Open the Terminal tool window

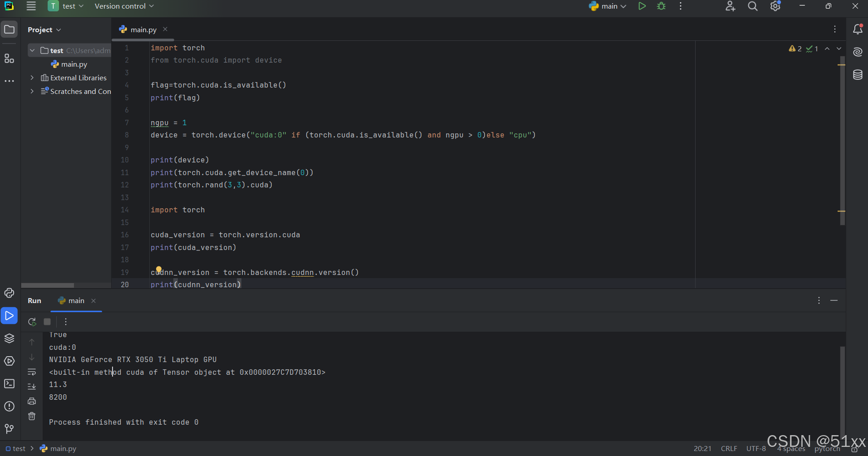[9, 383]
